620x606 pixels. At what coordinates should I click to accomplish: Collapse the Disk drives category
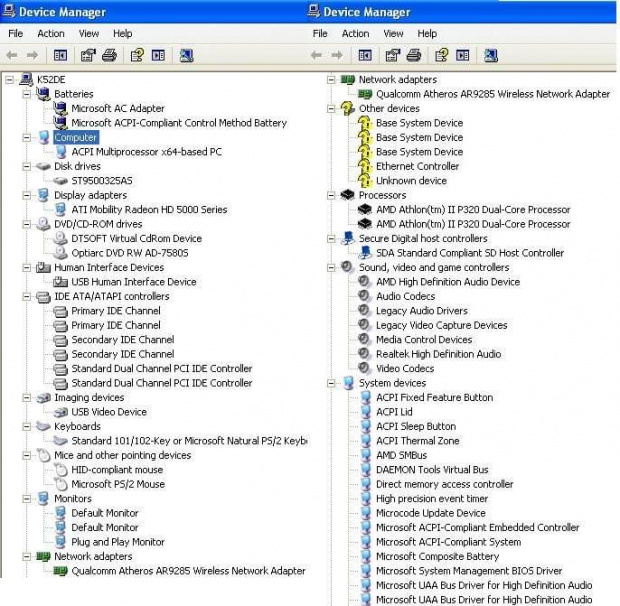pyautogui.click(x=26, y=166)
